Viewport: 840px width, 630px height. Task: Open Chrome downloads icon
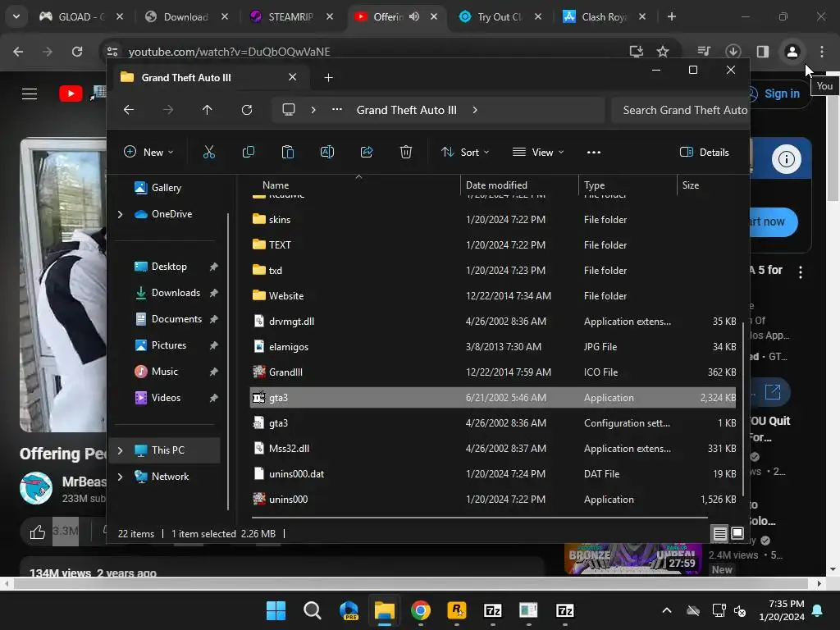[733, 52]
